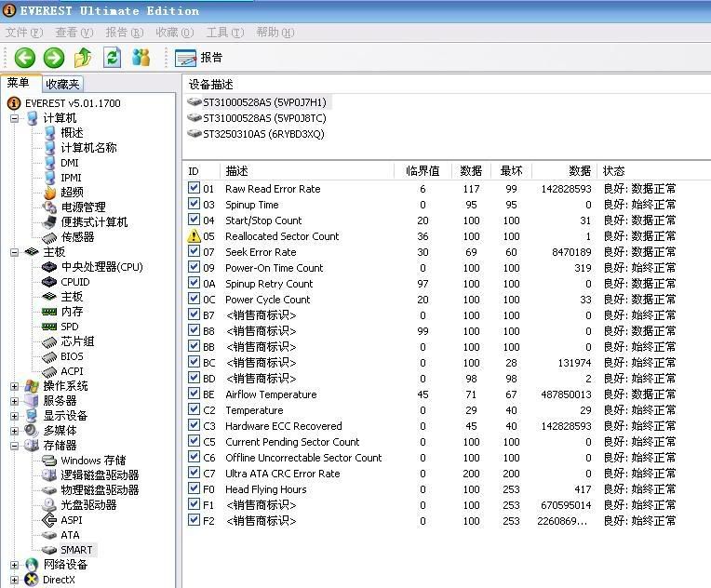The width and height of the screenshot is (711, 588).
Task: Toggle the Seek Error Rate checkbox
Action: (195, 252)
